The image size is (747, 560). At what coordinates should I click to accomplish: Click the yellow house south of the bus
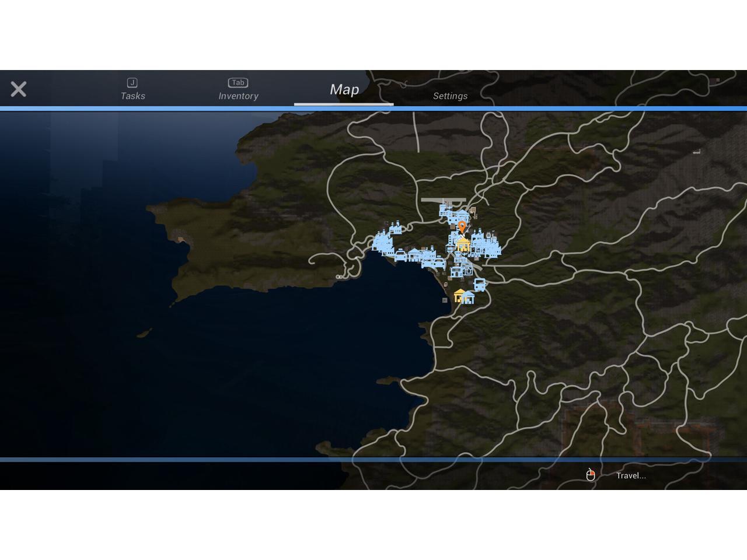click(460, 296)
